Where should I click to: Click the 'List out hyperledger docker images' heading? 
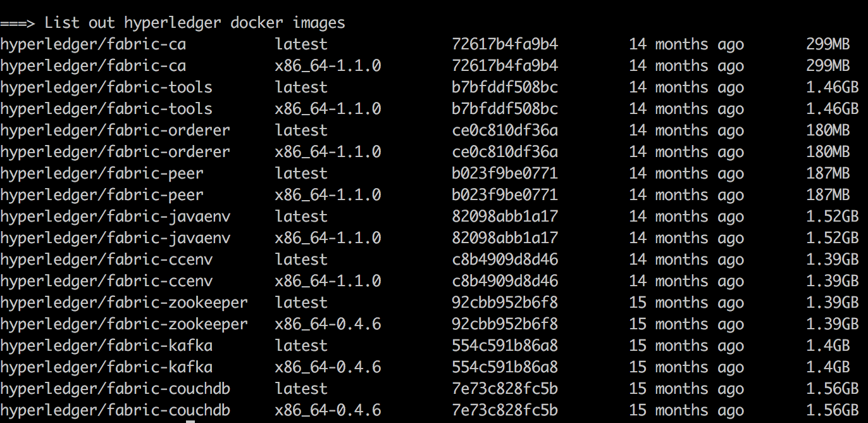click(x=195, y=23)
